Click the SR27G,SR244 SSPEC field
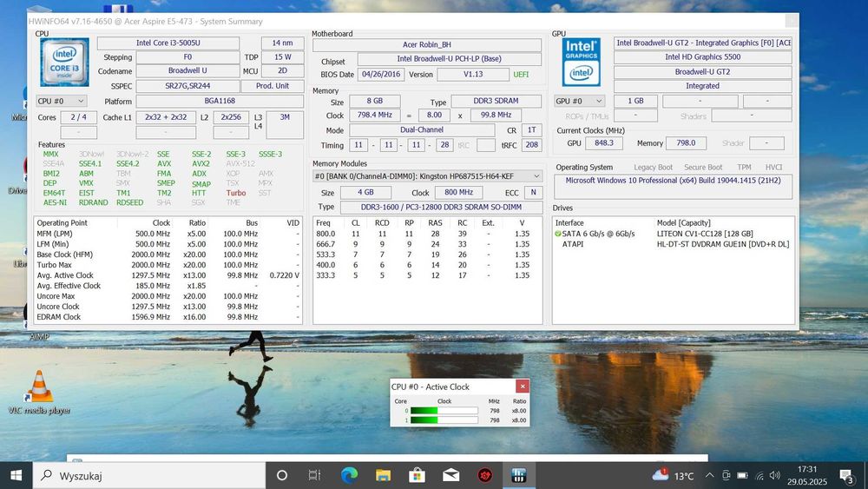868x489 pixels. point(187,86)
